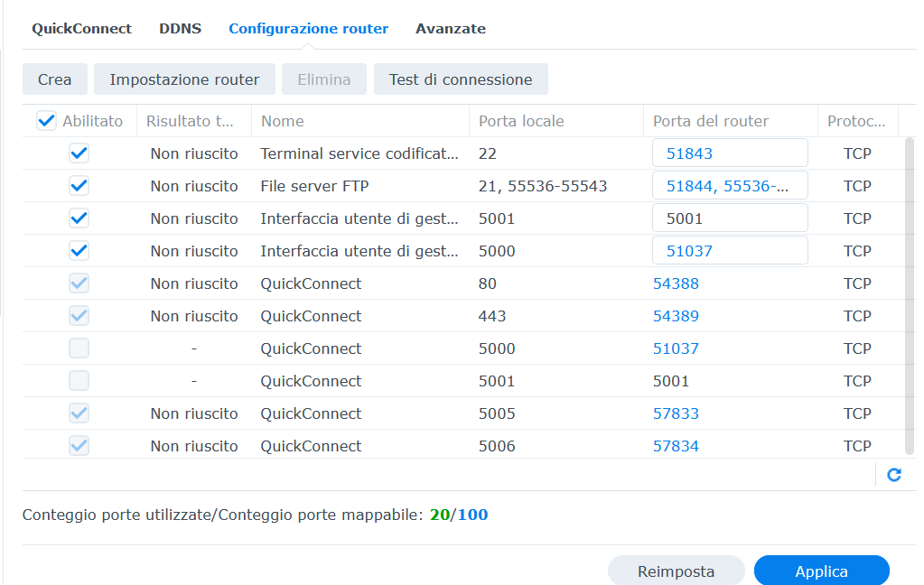Go to the Avanzate tab
924x585 pixels.
coord(451,29)
